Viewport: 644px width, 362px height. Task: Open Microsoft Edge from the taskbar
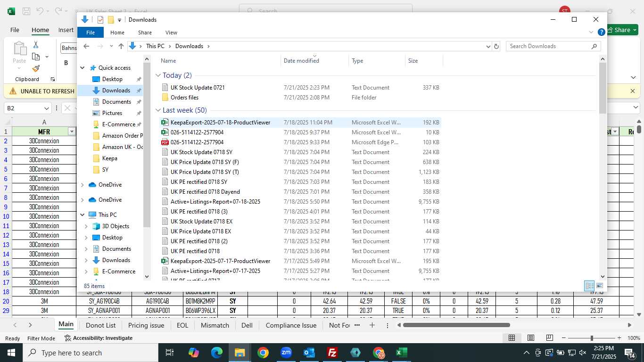tap(217, 353)
